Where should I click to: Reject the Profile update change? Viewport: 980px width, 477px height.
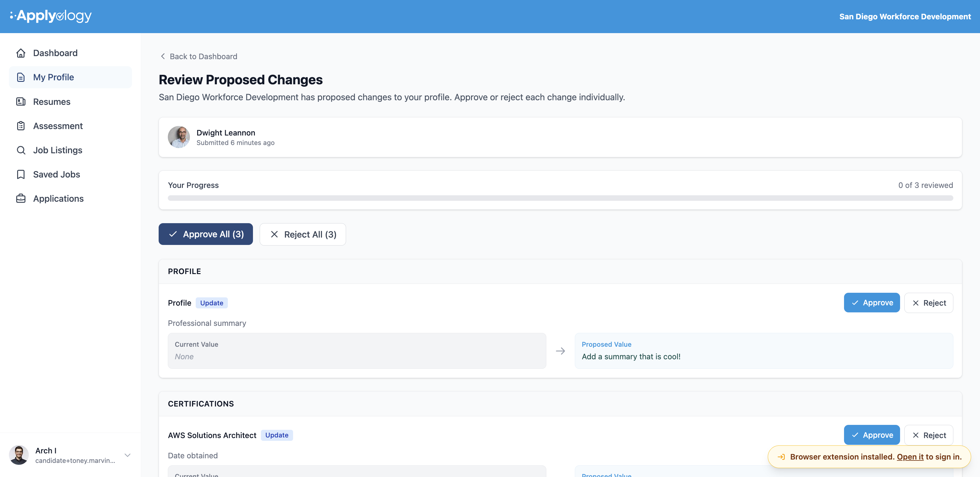929,303
